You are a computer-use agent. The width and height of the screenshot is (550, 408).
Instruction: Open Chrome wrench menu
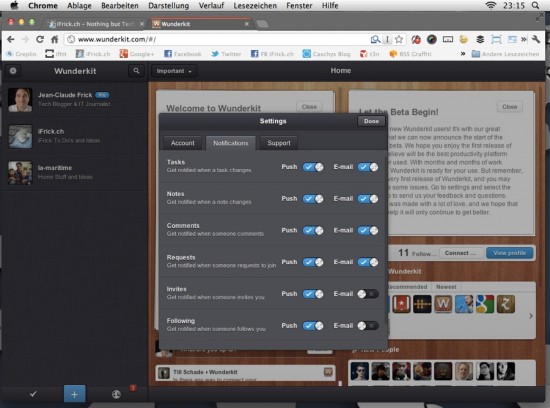pyautogui.click(x=536, y=39)
